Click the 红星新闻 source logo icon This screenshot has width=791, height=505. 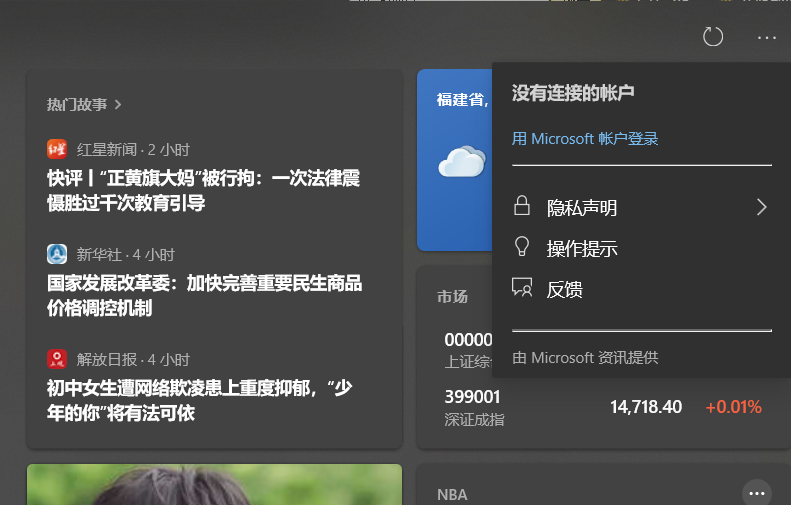[57, 149]
